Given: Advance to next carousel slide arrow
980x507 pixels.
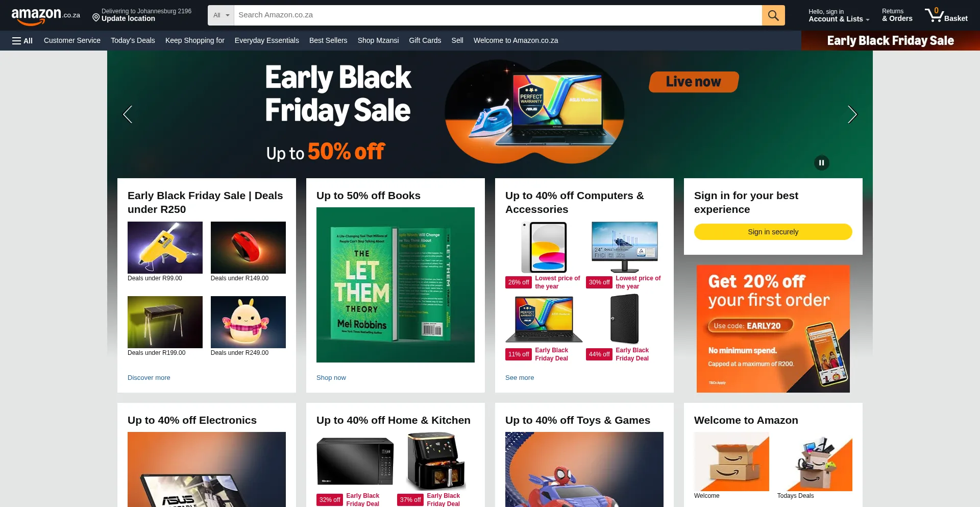Looking at the screenshot, I should (x=852, y=114).
